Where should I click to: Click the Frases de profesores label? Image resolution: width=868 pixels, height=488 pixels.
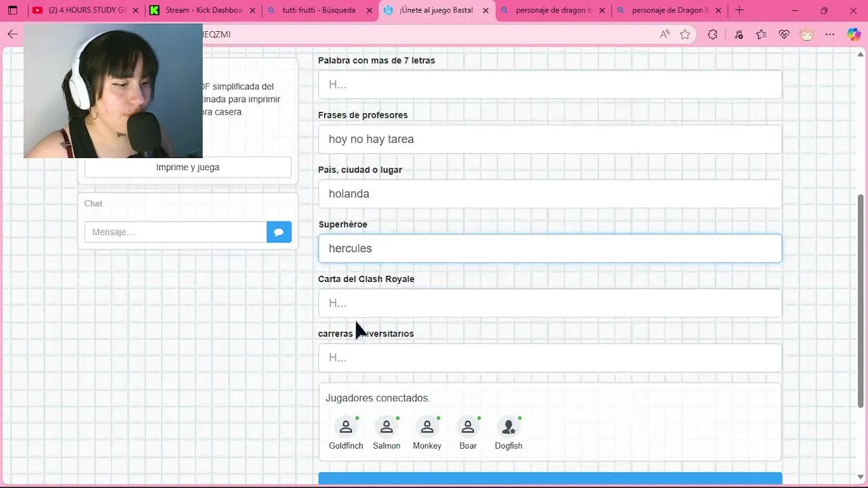(x=363, y=115)
